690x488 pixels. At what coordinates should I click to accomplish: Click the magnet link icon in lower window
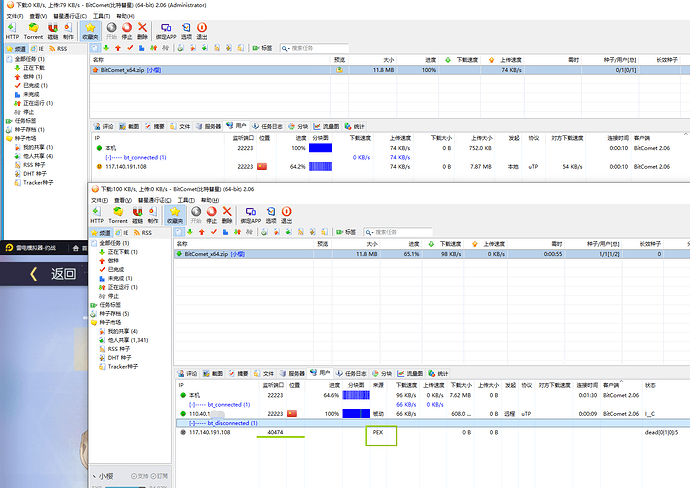137,215
